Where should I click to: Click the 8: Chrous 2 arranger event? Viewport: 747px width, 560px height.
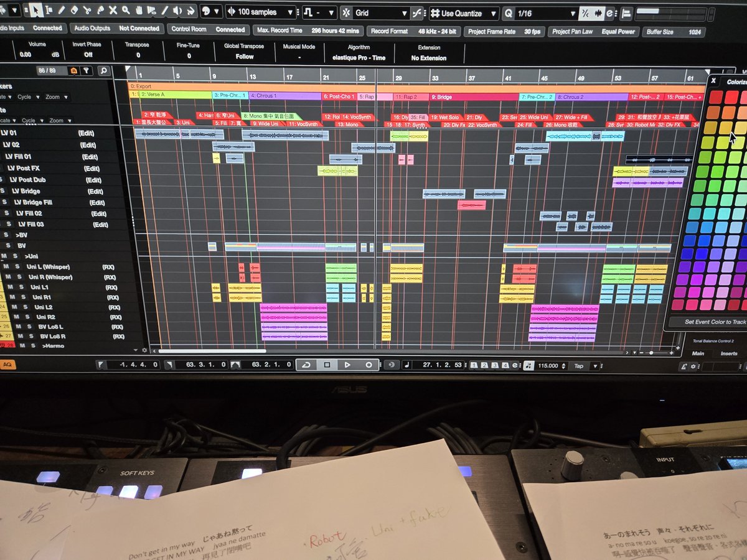592,97
